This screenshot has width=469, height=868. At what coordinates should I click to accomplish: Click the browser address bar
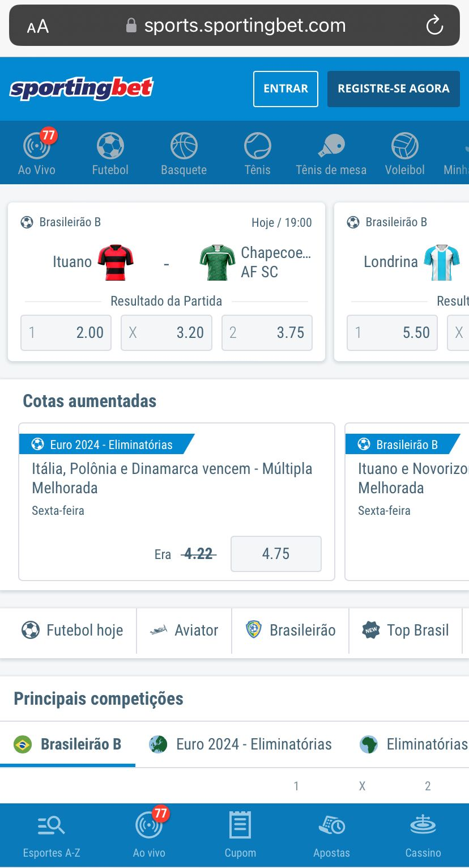(234, 25)
